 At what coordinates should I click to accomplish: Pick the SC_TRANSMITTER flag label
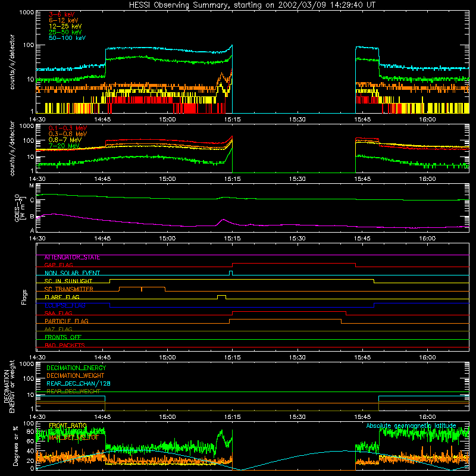pyautogui.click(x=68, y=289)
